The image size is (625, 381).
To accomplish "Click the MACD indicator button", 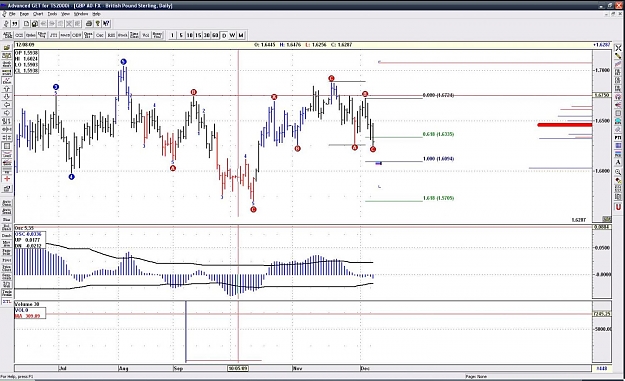I will pos(65,35).
